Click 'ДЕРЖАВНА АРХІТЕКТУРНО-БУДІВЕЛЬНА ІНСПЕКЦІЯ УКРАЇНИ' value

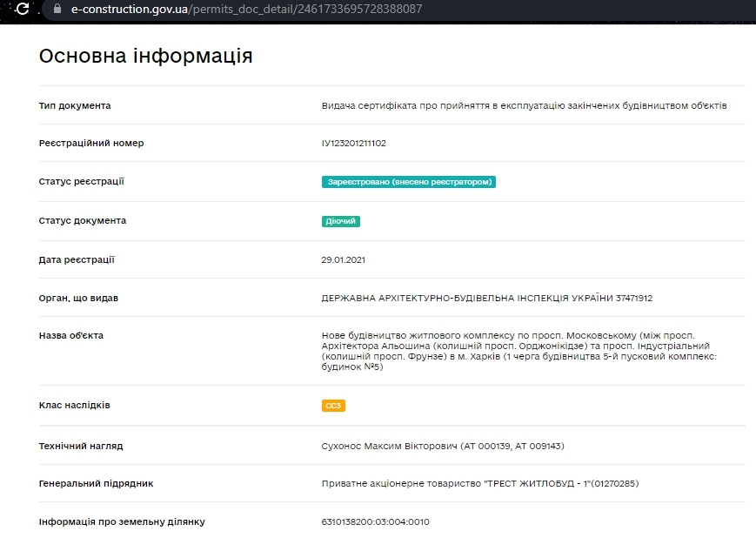(x=487, y=299)
